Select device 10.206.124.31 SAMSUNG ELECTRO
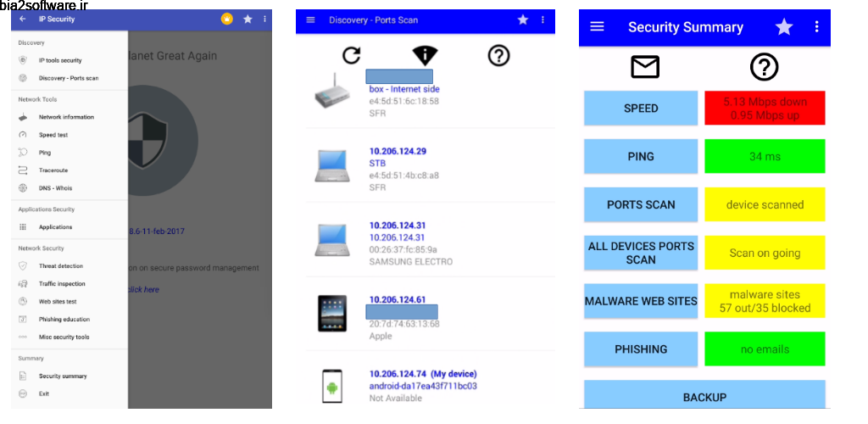 [430, 240]
